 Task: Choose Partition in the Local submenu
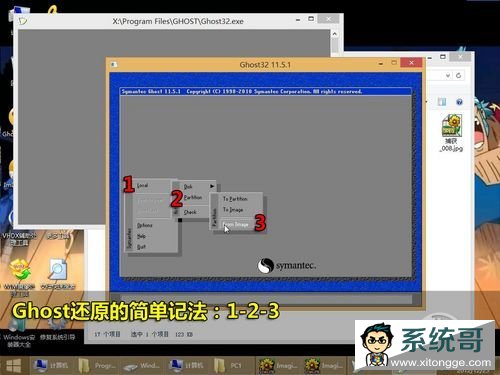[193, 197]
